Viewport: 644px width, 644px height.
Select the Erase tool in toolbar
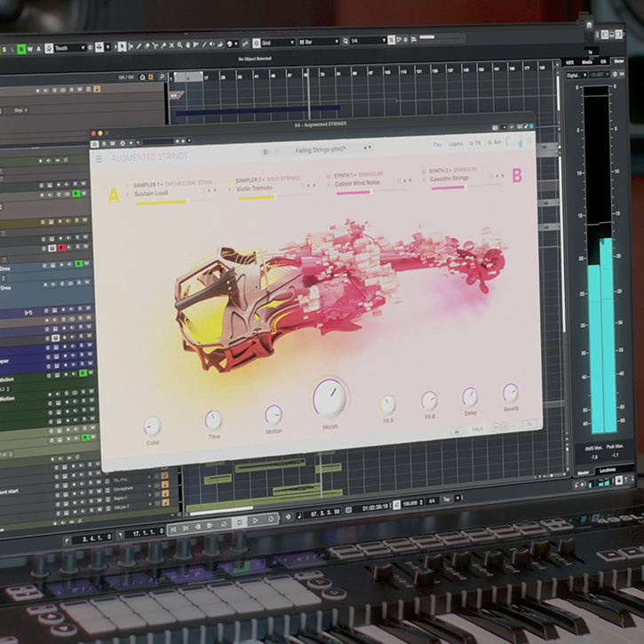147,46
